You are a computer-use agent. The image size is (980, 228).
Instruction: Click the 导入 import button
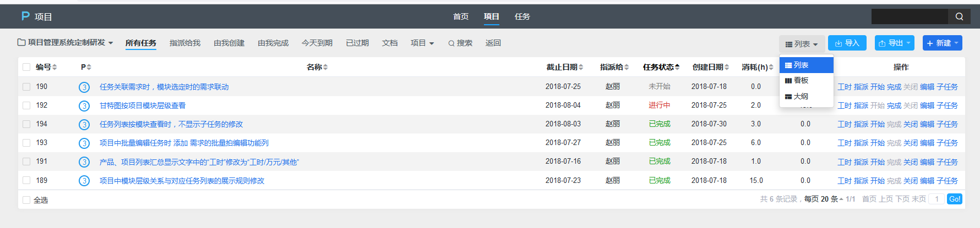pos(847,43)
